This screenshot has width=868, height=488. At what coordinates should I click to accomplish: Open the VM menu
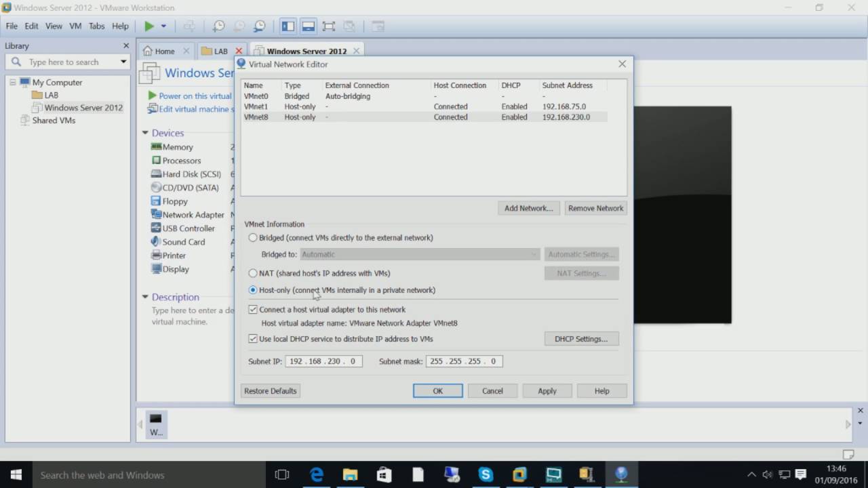pyautogui.click(x=75, y=26)
